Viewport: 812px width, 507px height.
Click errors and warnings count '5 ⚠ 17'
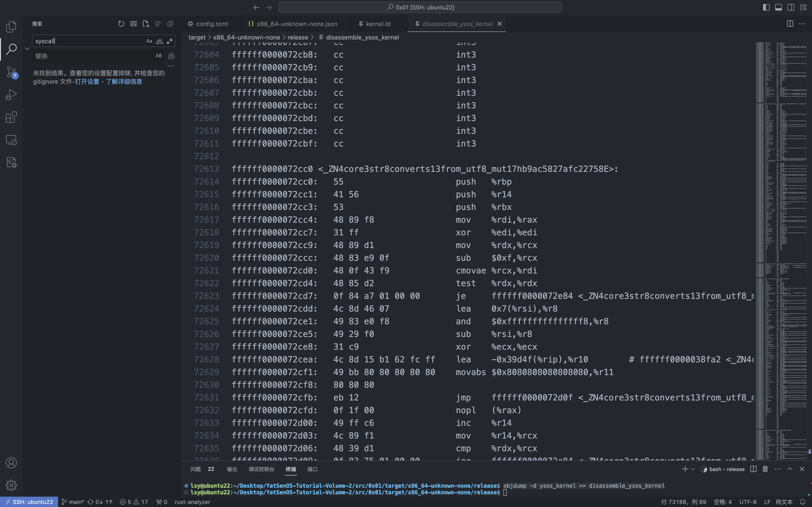[134, 502]
